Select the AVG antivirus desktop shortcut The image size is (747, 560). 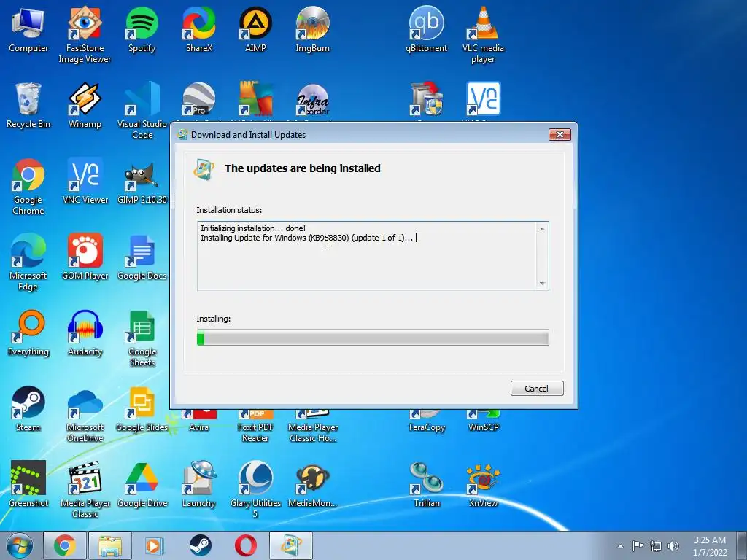(255, 100)
